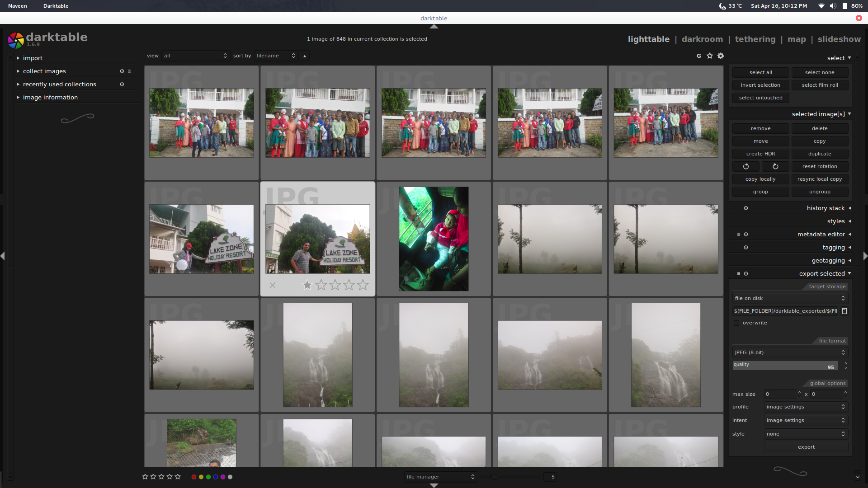This screenshot has width=868, height=488.
Task: Collapse the left panel with the side arrow
Action: coord(3,256)
